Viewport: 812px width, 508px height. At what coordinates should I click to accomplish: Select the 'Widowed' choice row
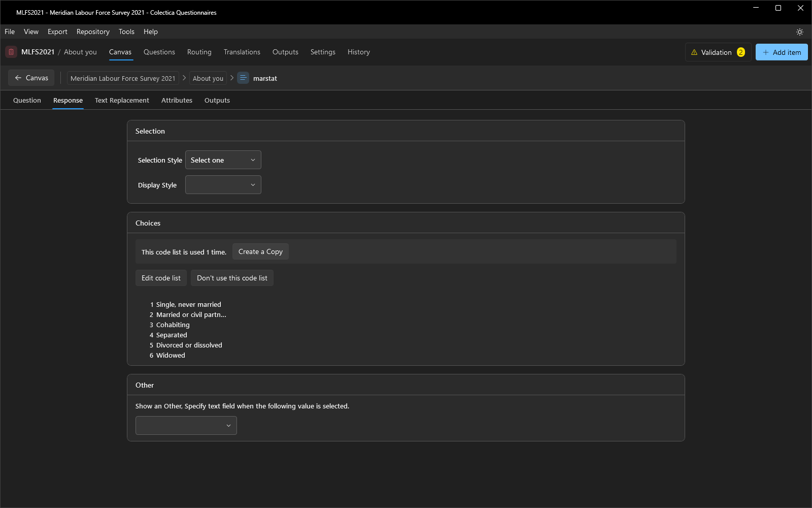pyautogui.click(x=167, y=355)
